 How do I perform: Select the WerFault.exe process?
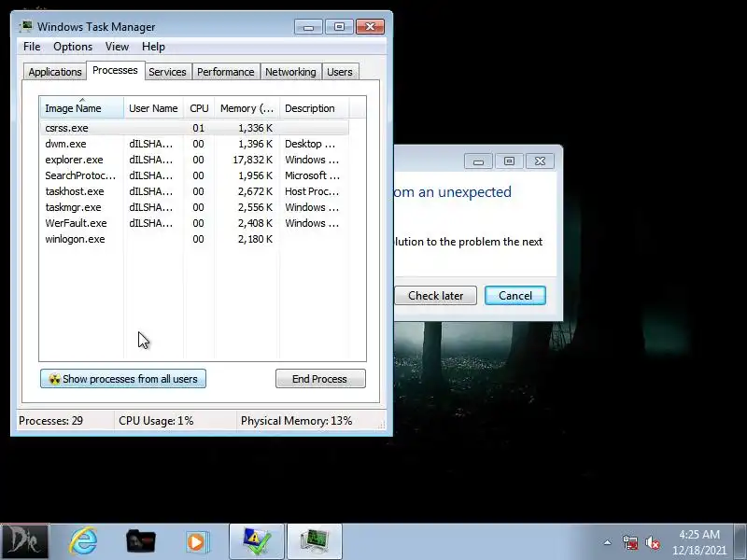(194, 223)
